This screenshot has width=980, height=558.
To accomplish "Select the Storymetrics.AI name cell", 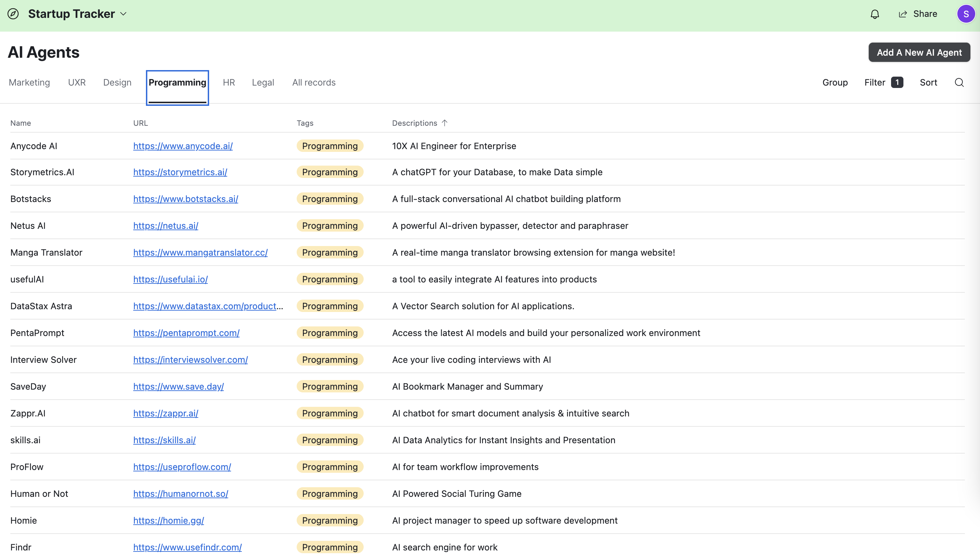I will 42,172.
